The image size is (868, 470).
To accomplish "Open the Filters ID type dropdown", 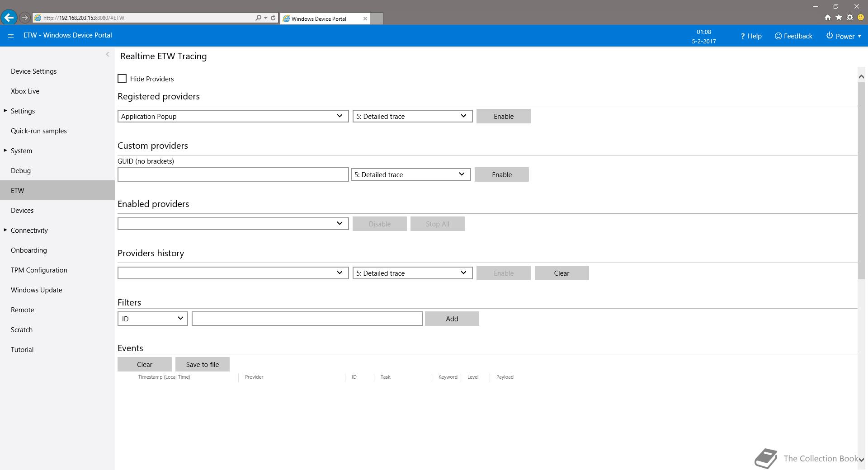I will coord(153,319).
